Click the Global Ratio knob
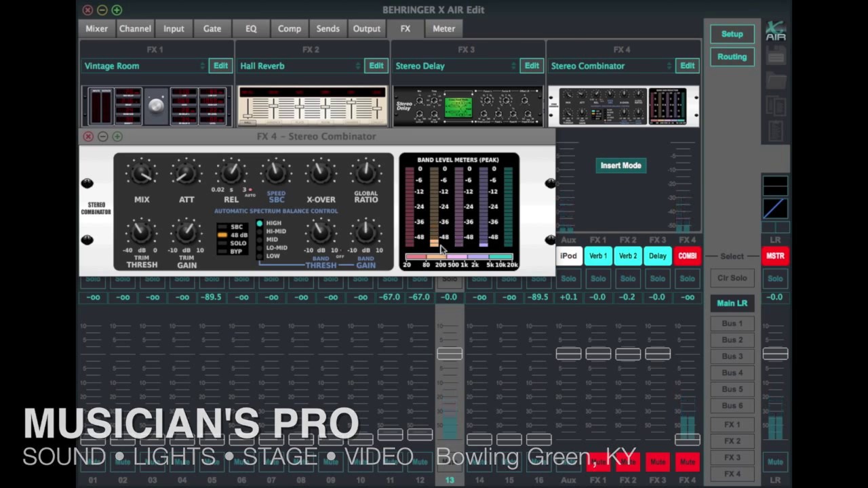 (366, 173)
